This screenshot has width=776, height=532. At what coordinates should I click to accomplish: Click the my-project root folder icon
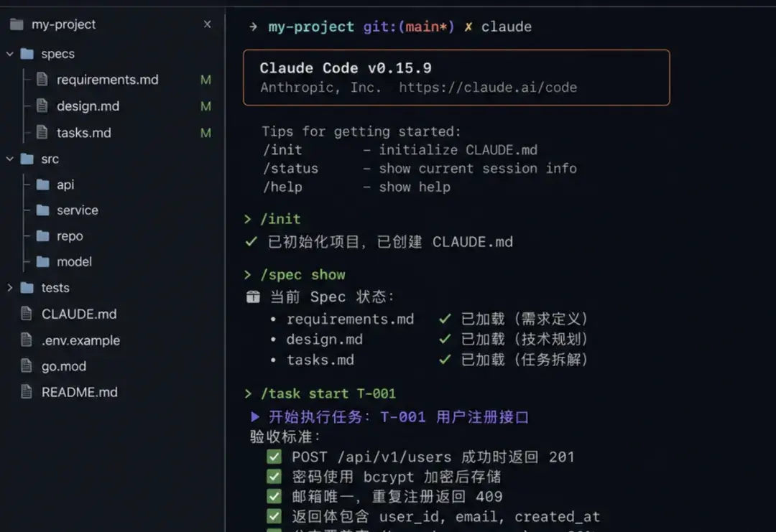(x=17, y=24)
